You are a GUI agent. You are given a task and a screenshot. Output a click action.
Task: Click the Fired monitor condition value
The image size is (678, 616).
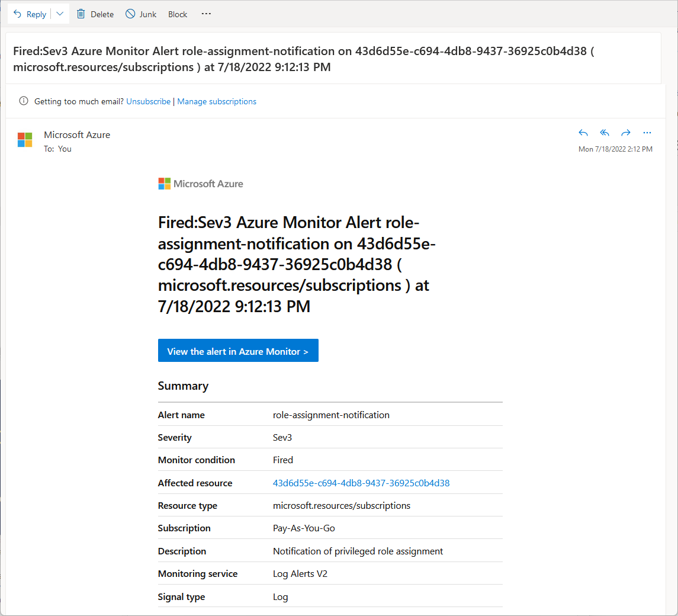(283, 460)
